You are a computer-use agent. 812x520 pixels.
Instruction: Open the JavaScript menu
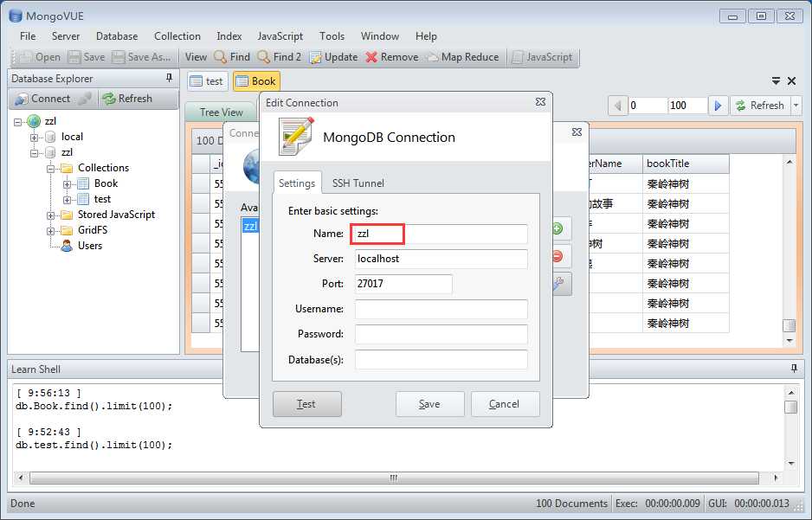coord(280,36)
